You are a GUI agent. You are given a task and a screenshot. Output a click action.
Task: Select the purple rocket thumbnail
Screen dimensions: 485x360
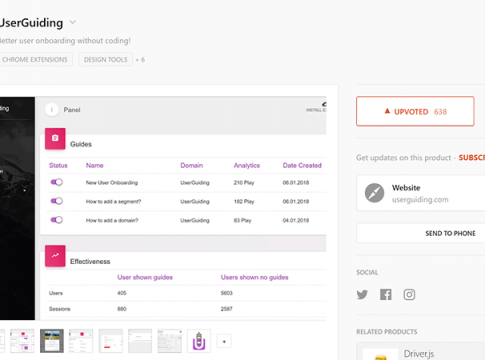pyautogui.click(x=199, y=341)
